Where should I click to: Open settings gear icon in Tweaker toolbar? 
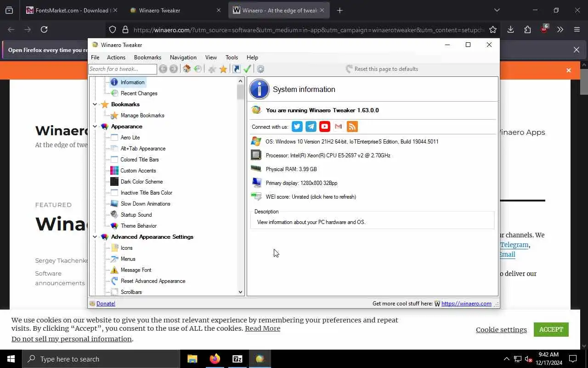point(260,69)
